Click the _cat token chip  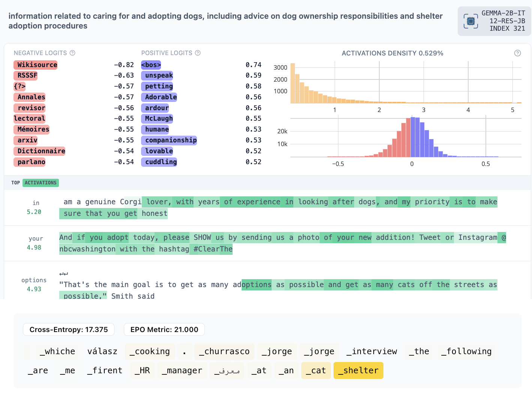pyautogui.click(x=316, y=371)
